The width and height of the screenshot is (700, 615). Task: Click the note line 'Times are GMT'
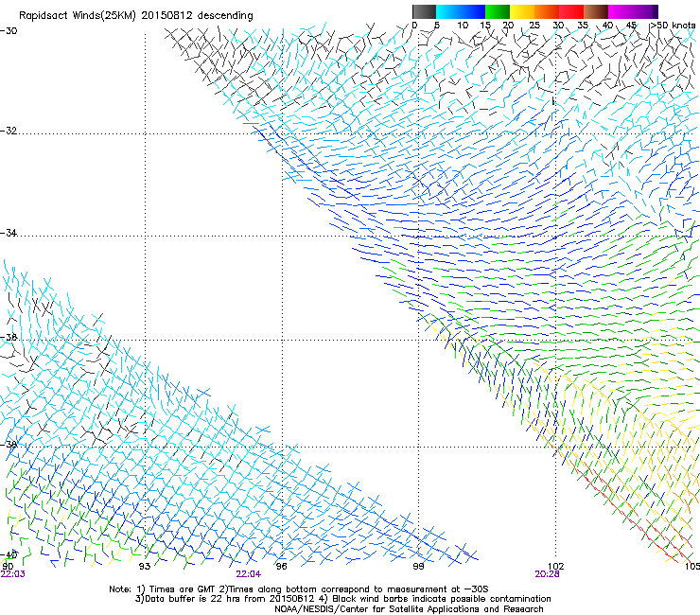click(x=299, y=589)
